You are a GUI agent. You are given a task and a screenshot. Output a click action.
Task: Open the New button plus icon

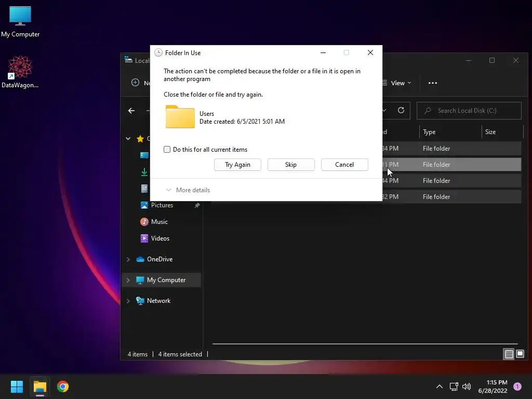(136, 83)
